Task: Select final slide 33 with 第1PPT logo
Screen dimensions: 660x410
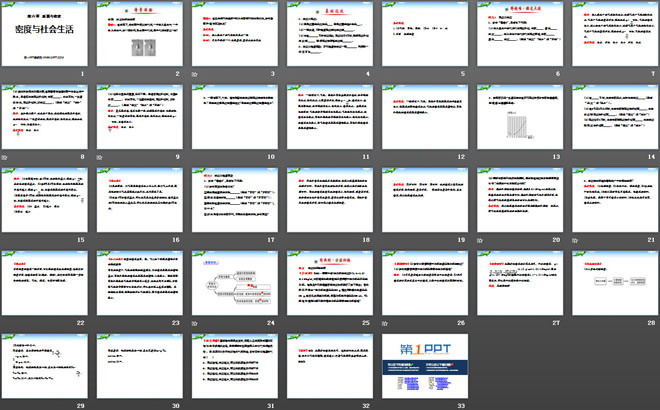Action: 425,366
